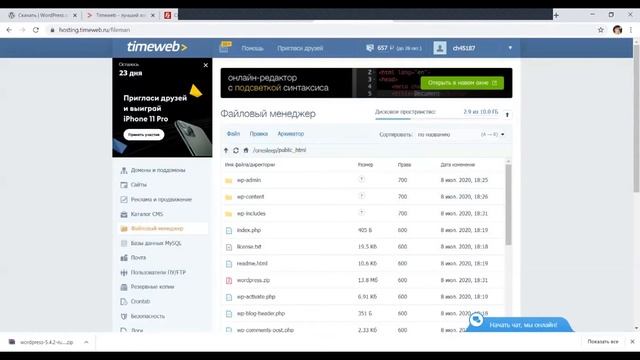Expand account dropdown arrow near ch45187

[510, 48]
